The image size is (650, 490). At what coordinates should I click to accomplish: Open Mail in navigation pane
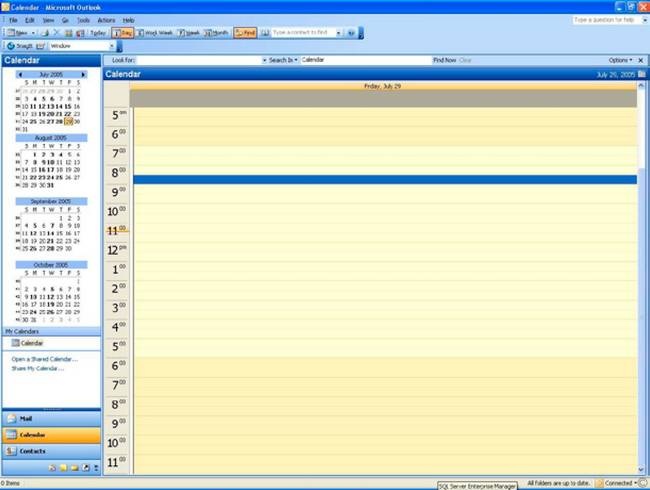pos(50,418)
